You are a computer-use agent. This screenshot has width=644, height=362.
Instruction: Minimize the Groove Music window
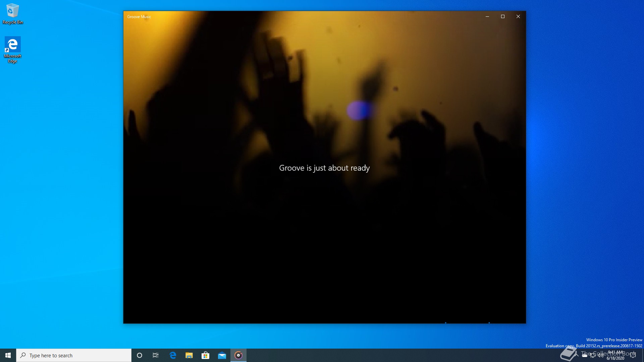pos(487,16)
